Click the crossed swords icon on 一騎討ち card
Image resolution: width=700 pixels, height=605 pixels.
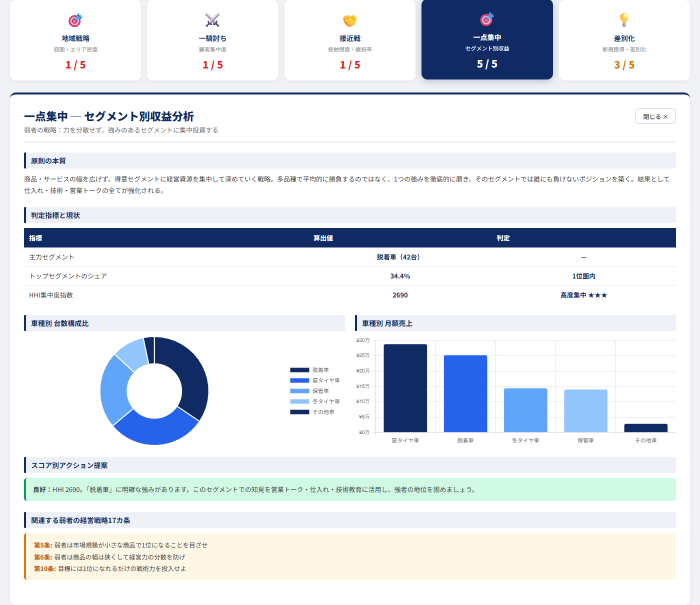212,20
